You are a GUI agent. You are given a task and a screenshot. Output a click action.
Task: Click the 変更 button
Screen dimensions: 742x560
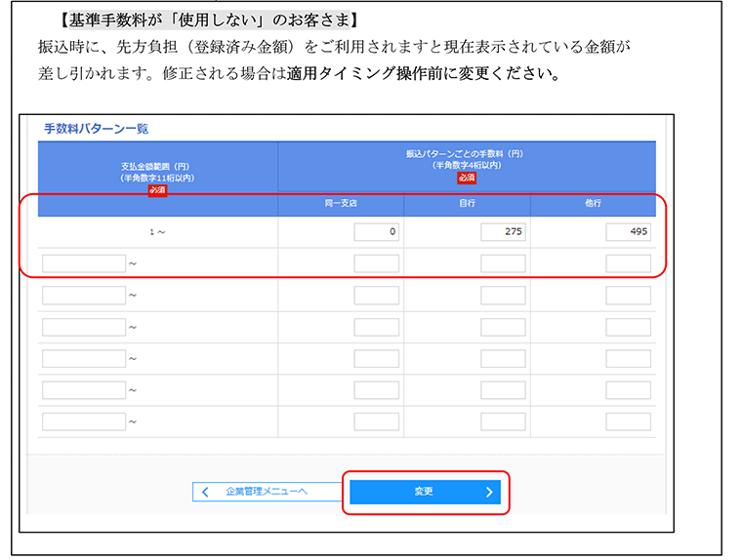pyautogui.click(x=425, y=492)
